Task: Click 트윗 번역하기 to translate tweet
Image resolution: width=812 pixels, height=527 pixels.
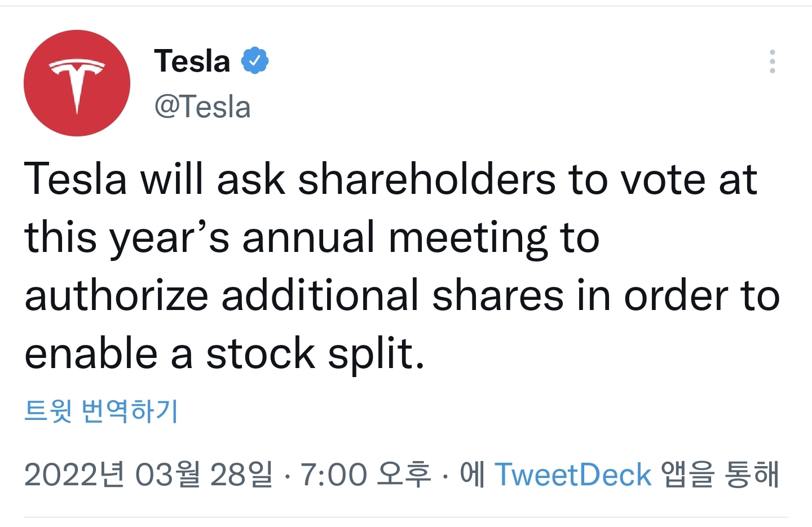Action: 101,410
